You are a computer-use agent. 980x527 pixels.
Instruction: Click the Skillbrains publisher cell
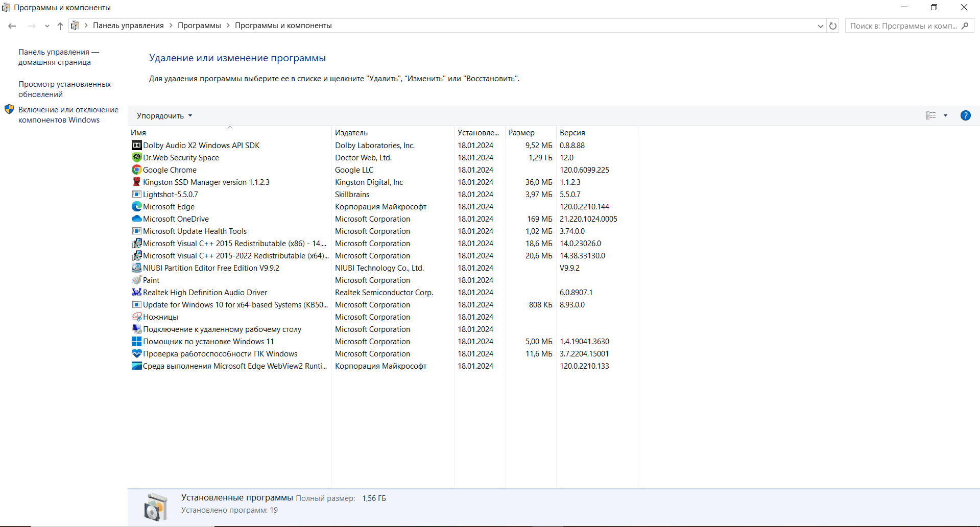tap(352, 195)
